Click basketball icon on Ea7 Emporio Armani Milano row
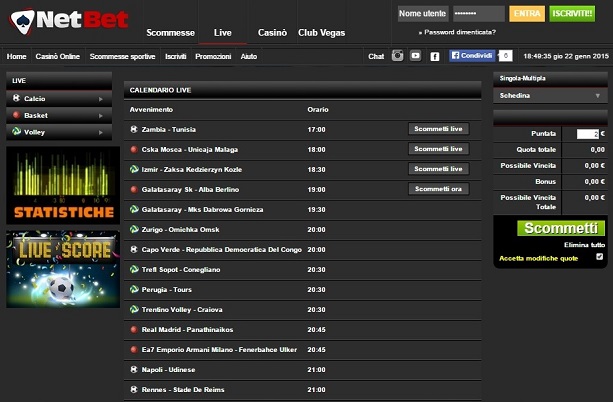Image resolution: width=613 pixels, height=403 pixels. [x=134, y=349]
